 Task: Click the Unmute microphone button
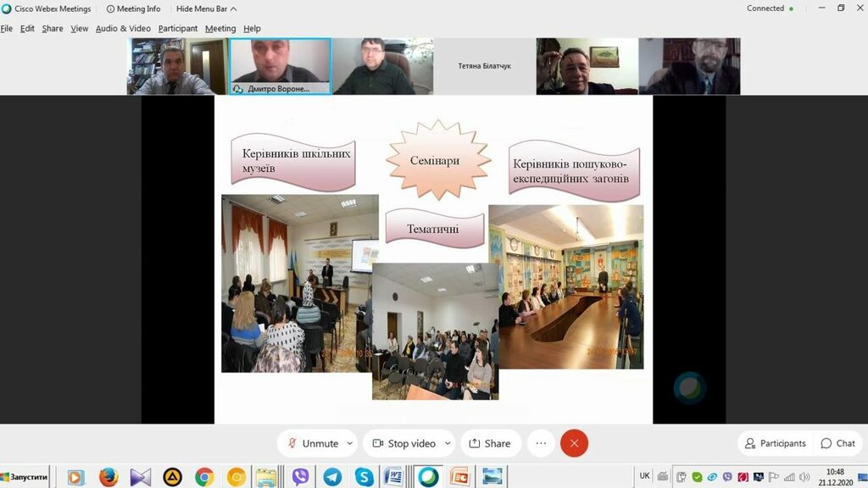pyautogui.click(x=312, y=443)
